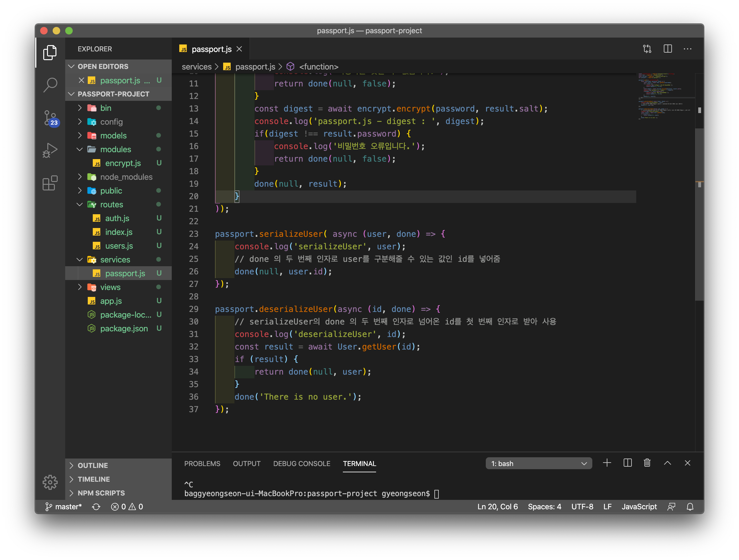Open the Extensions view
This screenshot has height=560, width=739.
[50, 183]
